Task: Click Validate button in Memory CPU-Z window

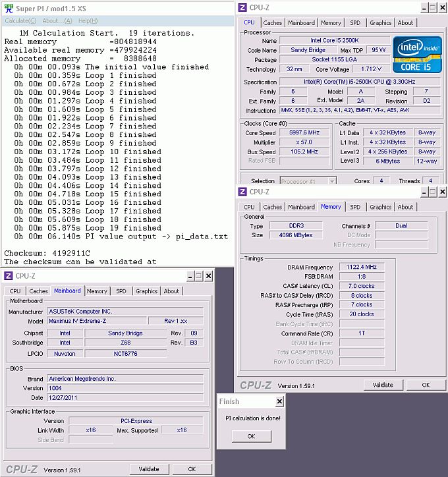Action: click(x=383, y=385)
